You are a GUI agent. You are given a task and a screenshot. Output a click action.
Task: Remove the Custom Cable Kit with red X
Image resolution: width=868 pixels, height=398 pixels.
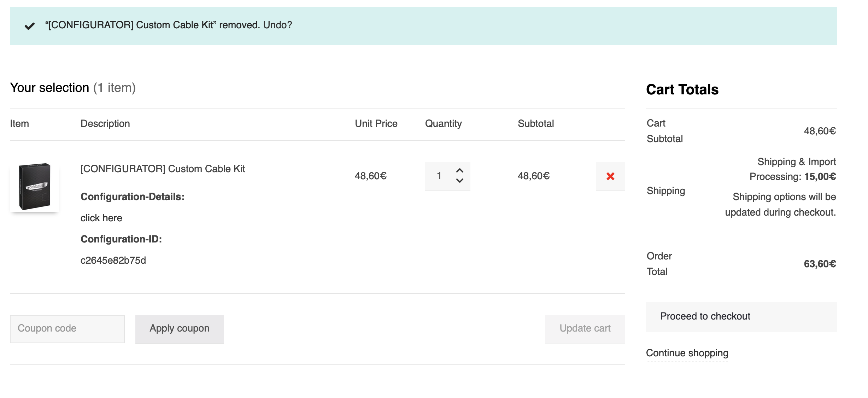coord(610,176)
